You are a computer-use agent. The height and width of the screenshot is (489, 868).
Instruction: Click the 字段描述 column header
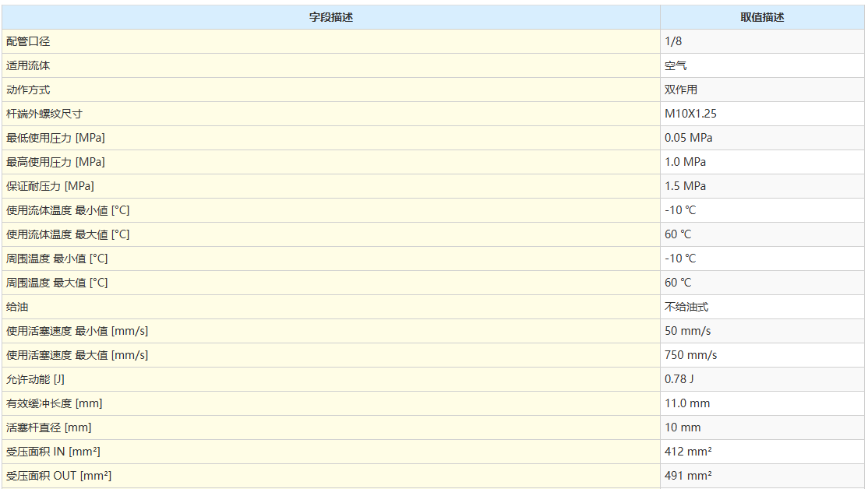tap(331, 17)
